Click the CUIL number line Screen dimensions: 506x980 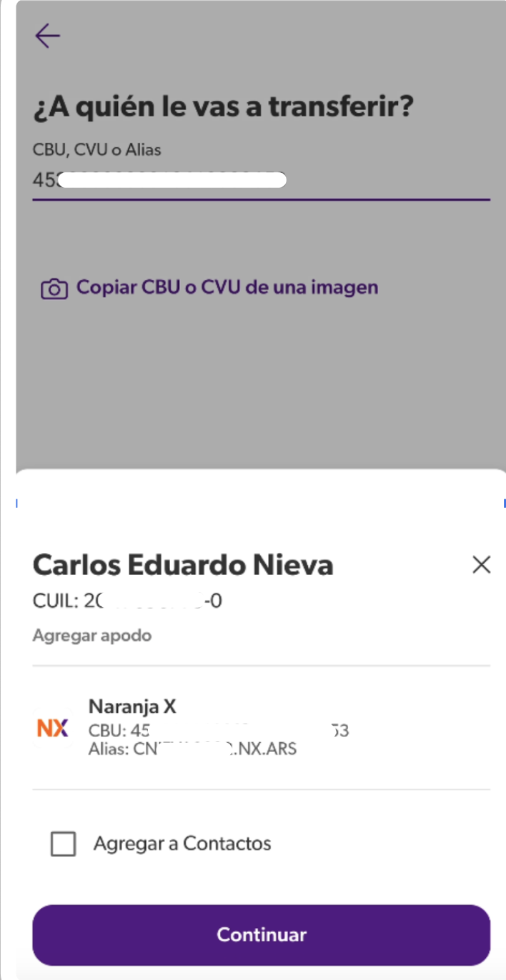pos(127,601)
